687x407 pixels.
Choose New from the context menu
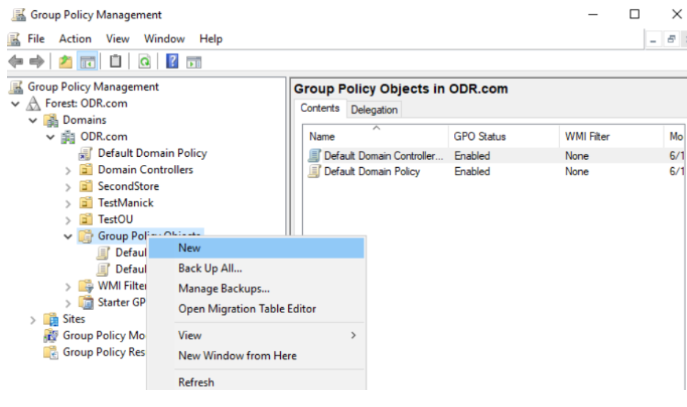[x=256, y=248]
